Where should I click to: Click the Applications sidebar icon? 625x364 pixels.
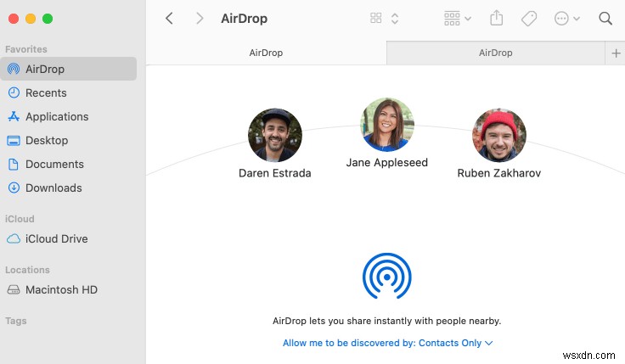(14, 116)
